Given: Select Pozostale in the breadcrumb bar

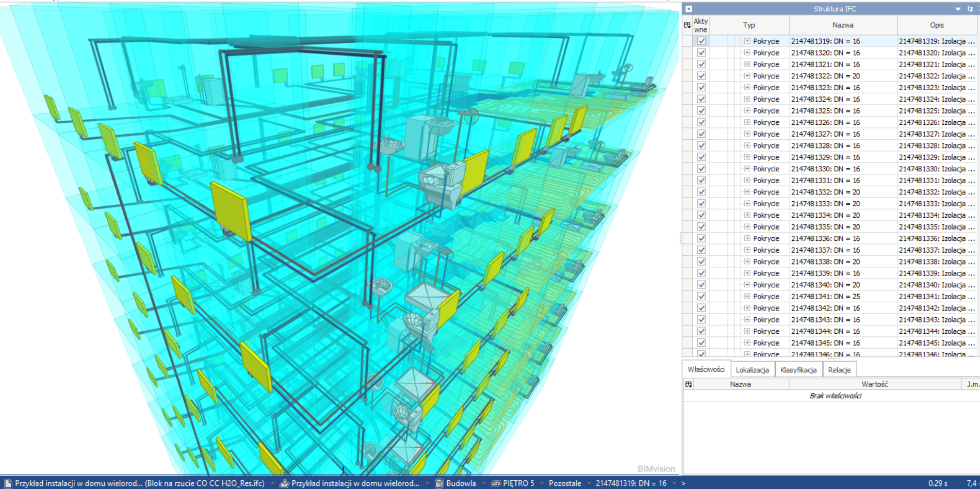Looking at the screenshot, I should pos(565,483).
